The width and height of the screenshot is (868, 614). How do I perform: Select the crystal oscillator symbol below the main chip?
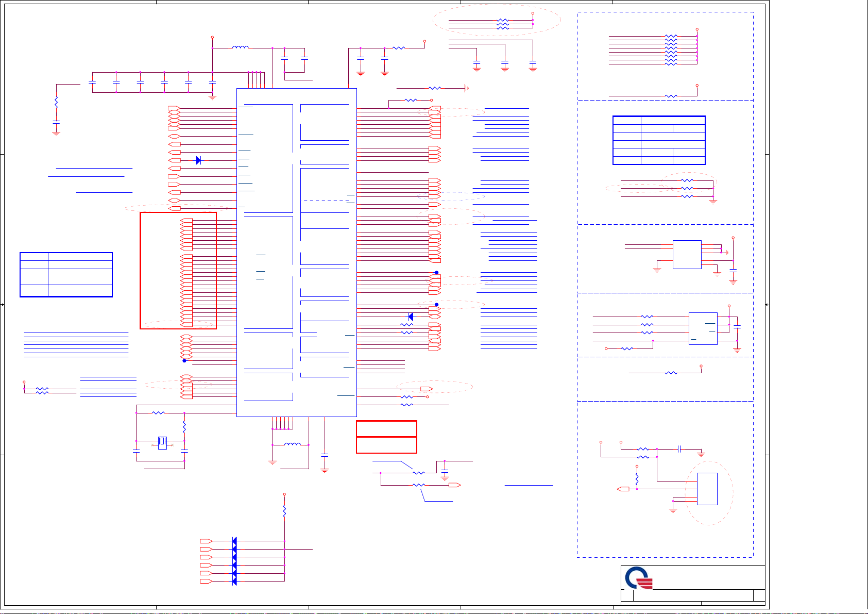[162, 442]
